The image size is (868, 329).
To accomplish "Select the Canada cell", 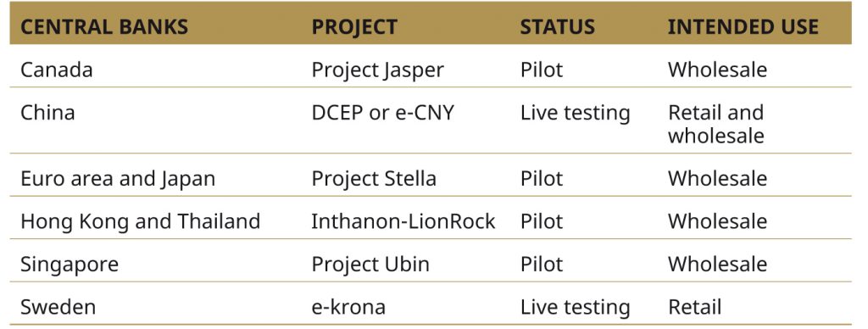I will (x=57, y=70).
